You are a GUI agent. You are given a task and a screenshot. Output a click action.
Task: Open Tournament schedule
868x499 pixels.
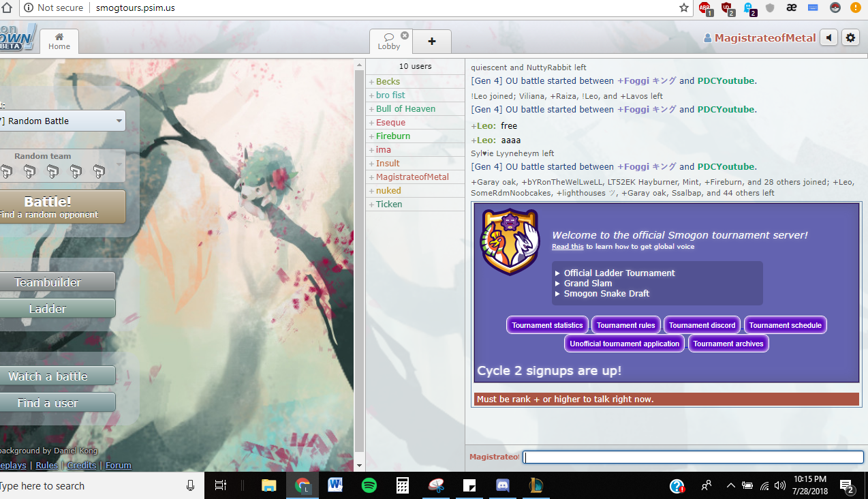point(786,325)
